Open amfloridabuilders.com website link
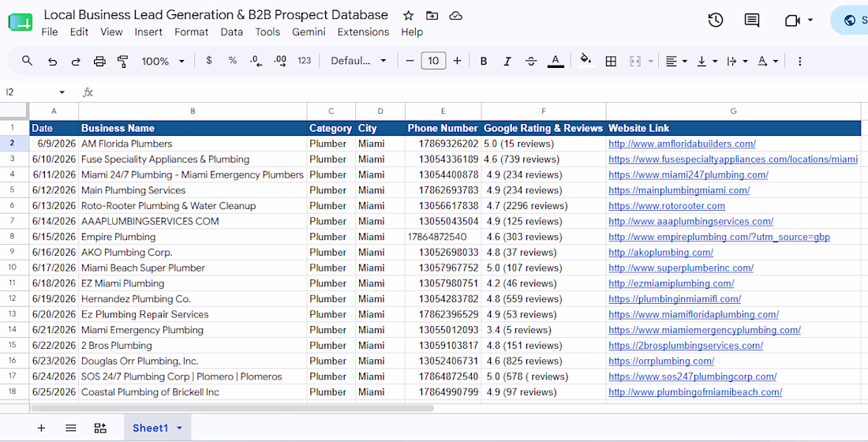The width and height of the screenshot is (868, 442). click(682, 144)
